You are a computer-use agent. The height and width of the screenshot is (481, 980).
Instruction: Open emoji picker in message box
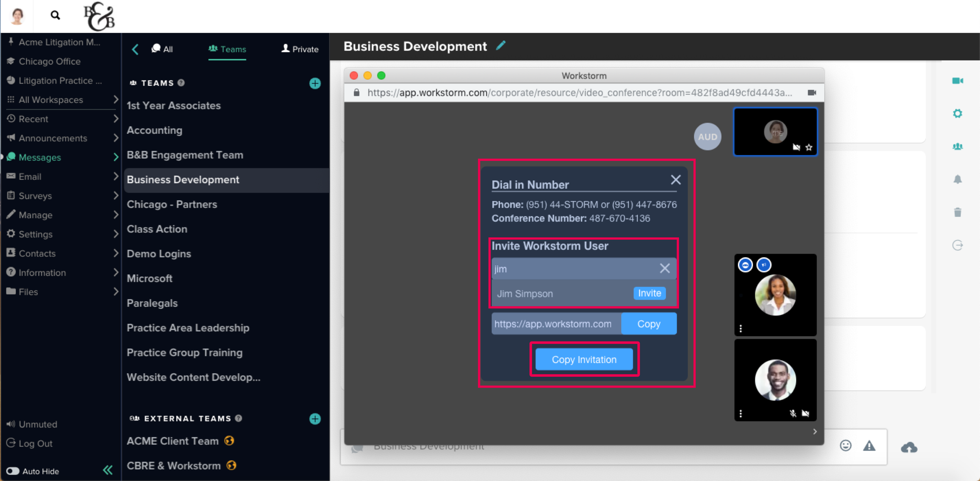845,445
